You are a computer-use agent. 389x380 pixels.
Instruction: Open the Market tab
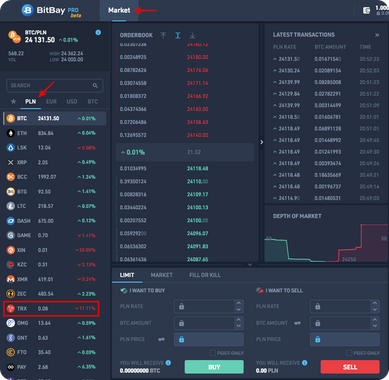[119, 10]
